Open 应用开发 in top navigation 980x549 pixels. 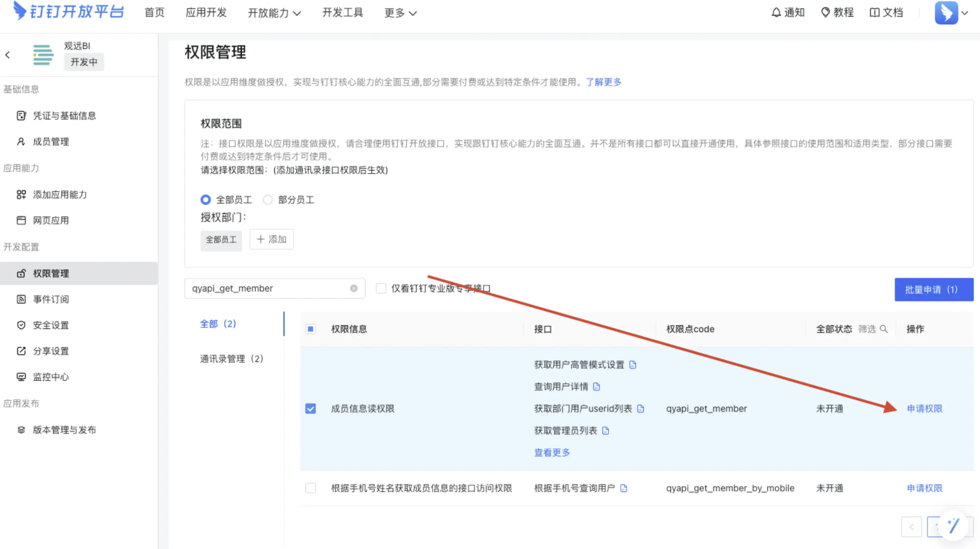tap(206, 13)
